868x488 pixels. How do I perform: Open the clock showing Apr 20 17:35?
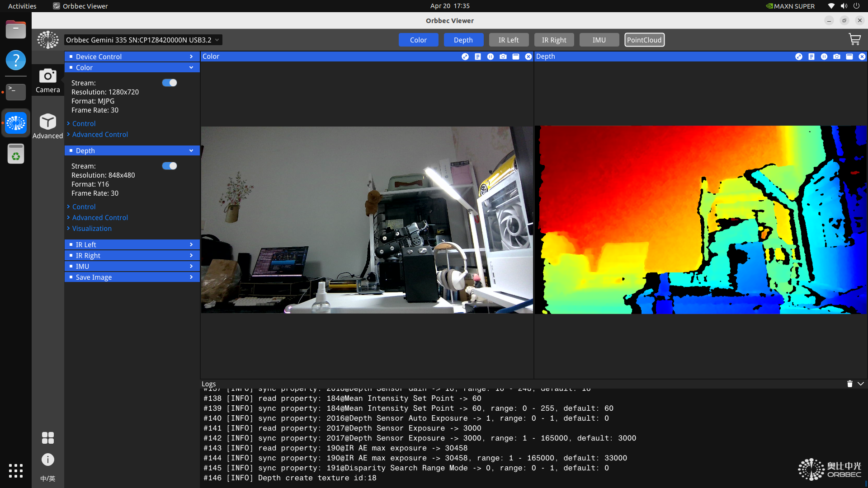click(x=450, y=6)
